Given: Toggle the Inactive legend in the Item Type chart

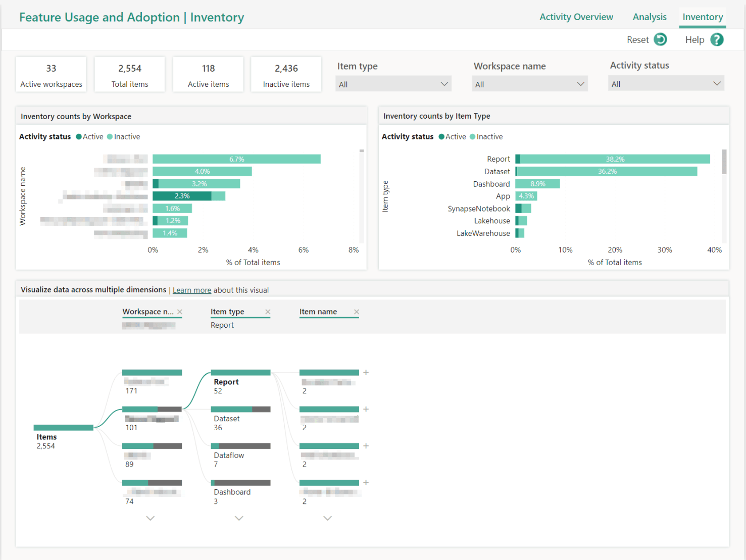Looking at the screenshot, I should point(486,136).
